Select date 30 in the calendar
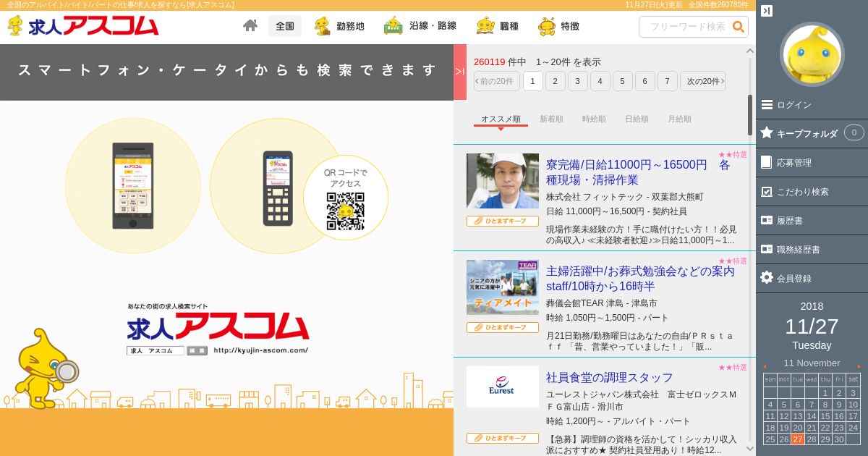This screenshot has height=456, width=868. (839, 439)
